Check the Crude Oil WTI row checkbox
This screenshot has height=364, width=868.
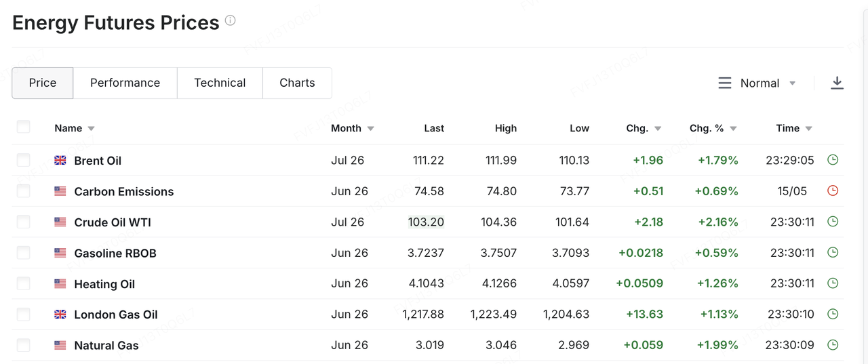(24, 222)
